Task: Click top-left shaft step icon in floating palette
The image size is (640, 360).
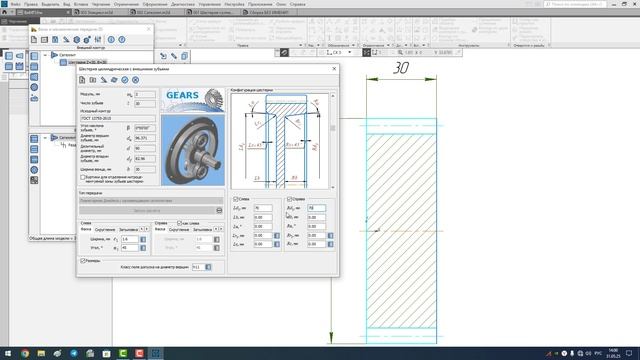Action: click(x=9, y=56)
